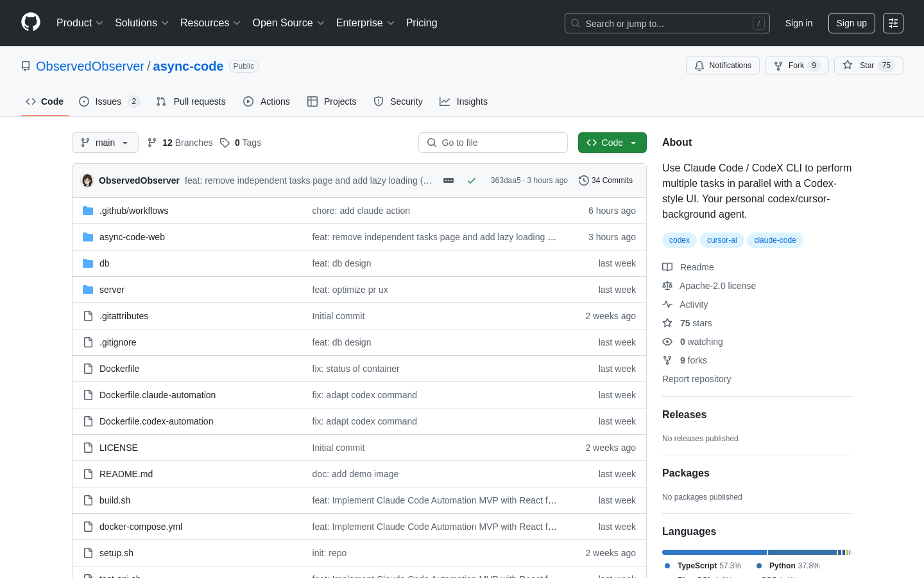
Task: Open the Resources dropdown menu
Action: (x=210, y=23)
